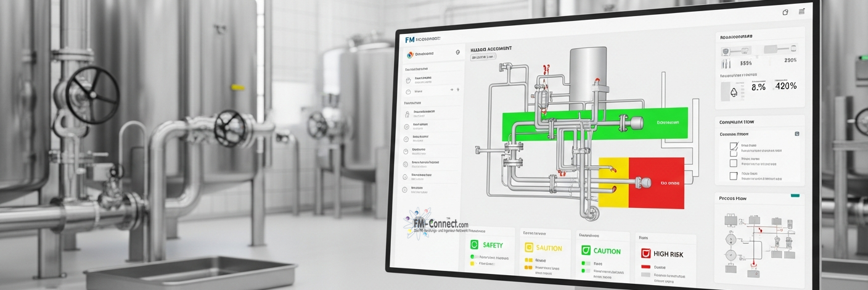Open the selector box below the diagram title
The height and width of the screenshot is (290, 868).
pos(483,57)
